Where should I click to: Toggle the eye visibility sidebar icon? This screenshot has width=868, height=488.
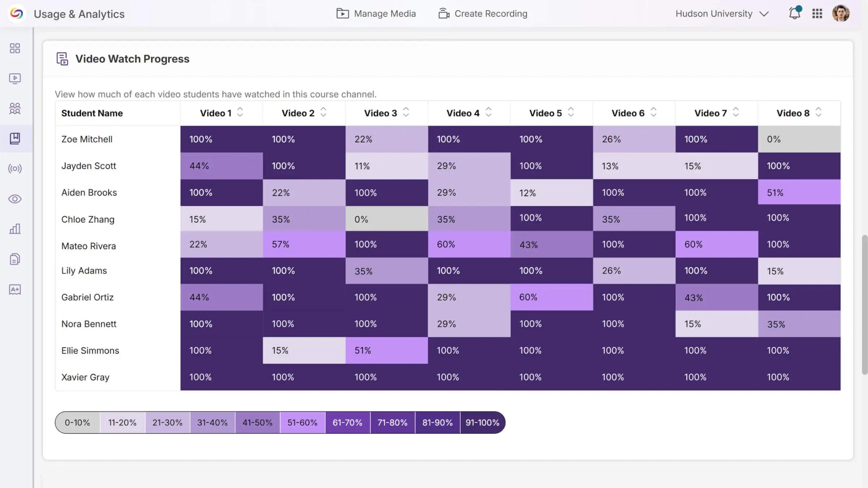(x=15, y=199)
